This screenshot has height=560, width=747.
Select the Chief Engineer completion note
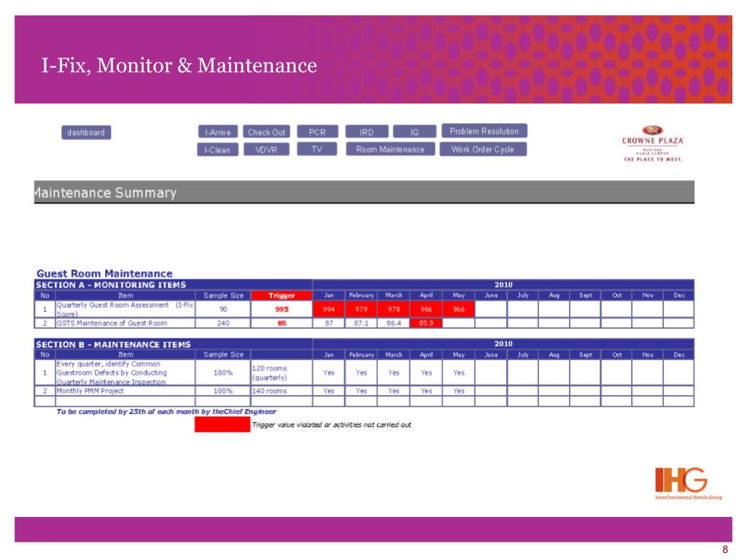[166, 411]
